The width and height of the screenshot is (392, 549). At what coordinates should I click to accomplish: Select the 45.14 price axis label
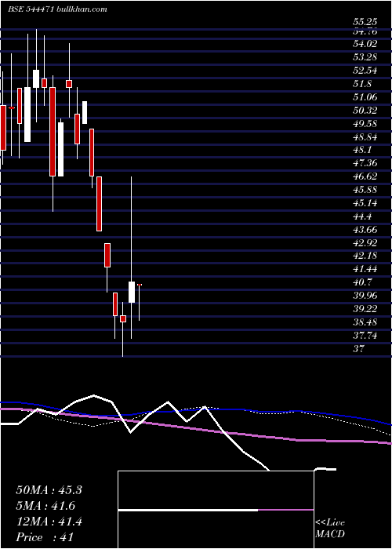coord(365,202)
